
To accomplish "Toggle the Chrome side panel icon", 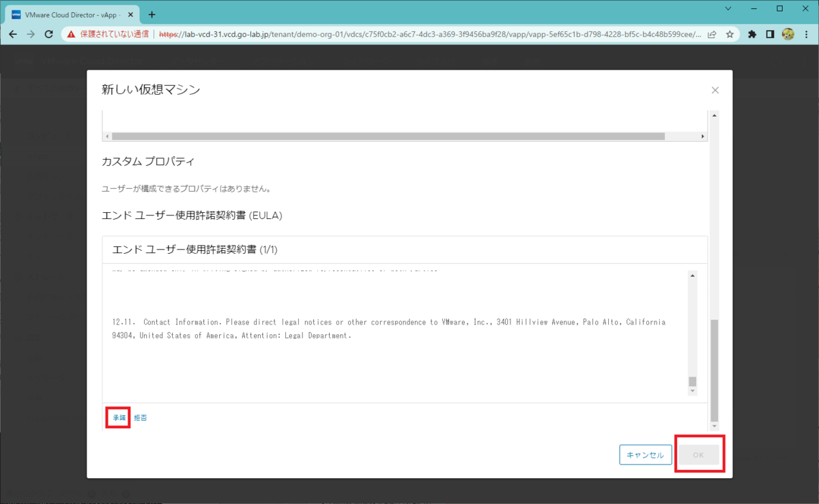I will 770,33.
